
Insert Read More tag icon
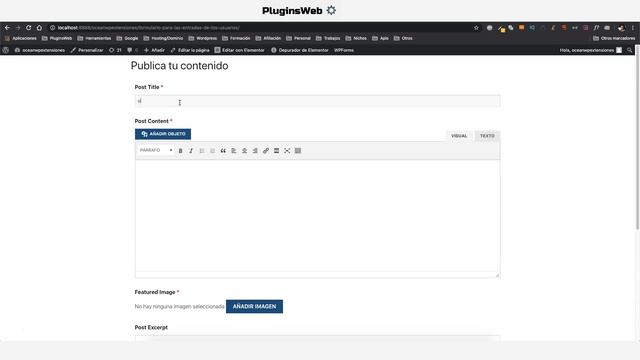(276, 151)
